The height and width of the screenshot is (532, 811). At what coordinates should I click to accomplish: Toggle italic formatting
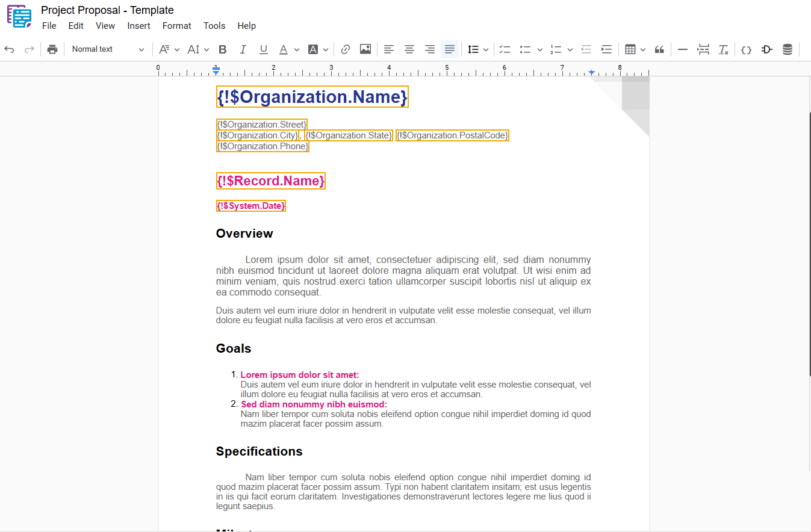(x=243, y=49)
